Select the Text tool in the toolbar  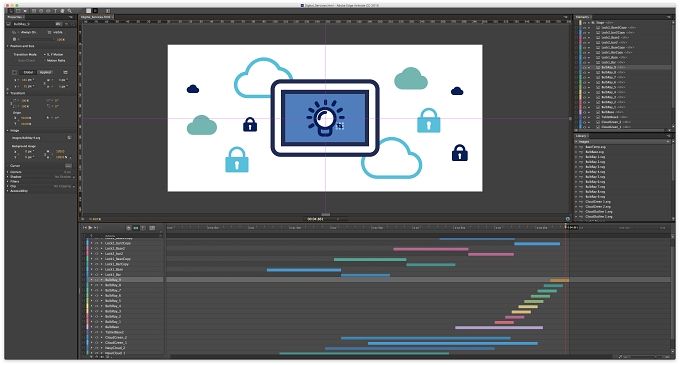tap(55, 11)
